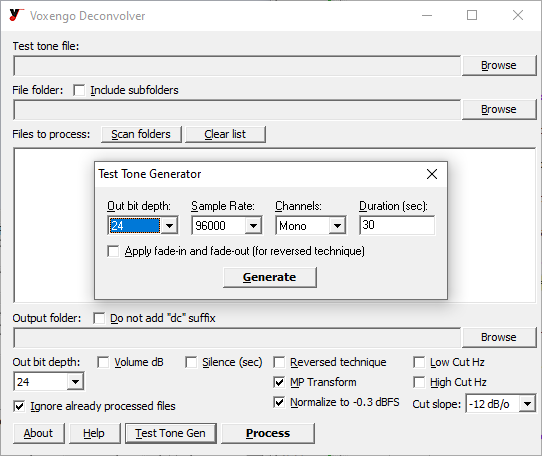Screen dimensions: 542x456
Task: Click the Scan folders button
Action: 141,134
